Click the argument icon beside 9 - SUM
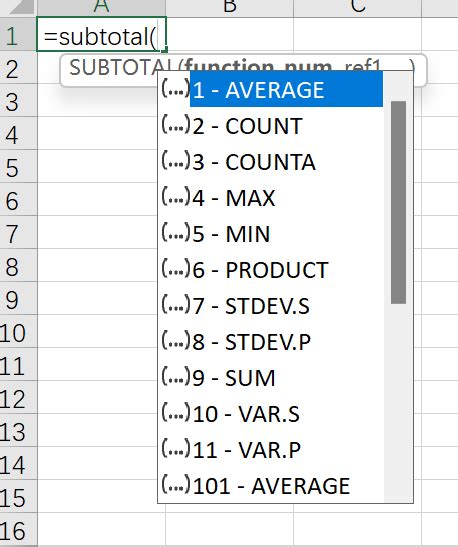This screenshot has height=547, width=458. pos(176,377)
